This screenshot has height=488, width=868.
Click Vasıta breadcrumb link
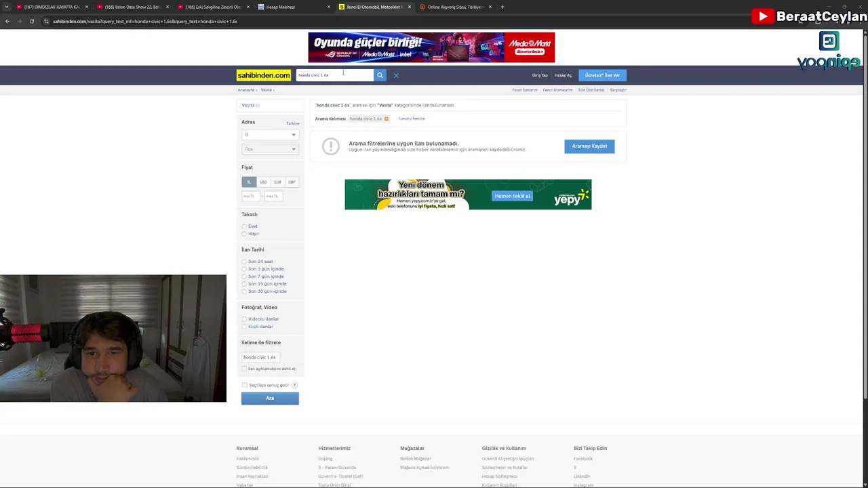tap(266, 89)
